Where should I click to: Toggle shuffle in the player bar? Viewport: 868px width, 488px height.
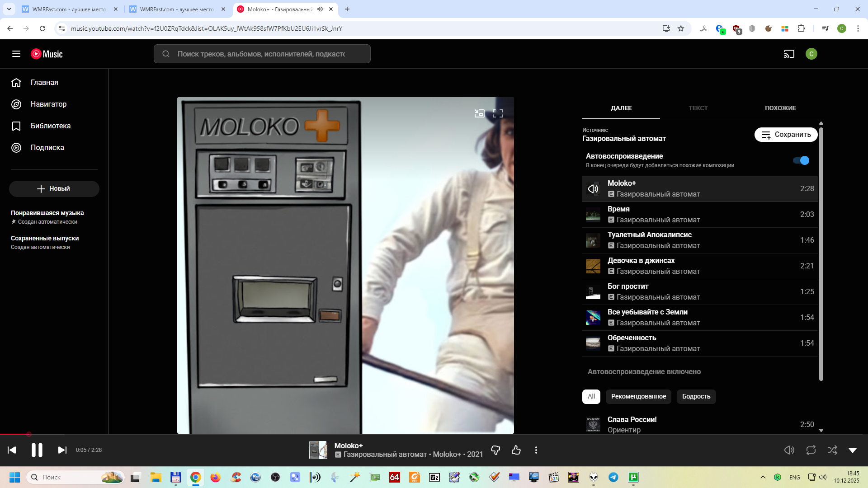pyautogui.click(x=832, y=450)
